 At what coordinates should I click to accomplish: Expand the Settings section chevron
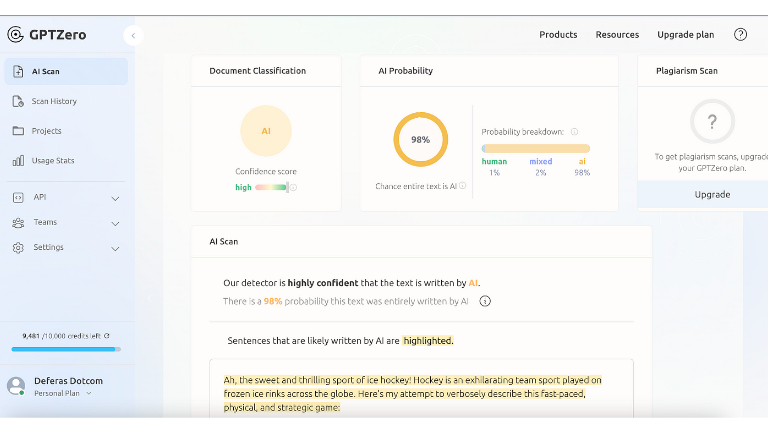[x=115, y=248]
